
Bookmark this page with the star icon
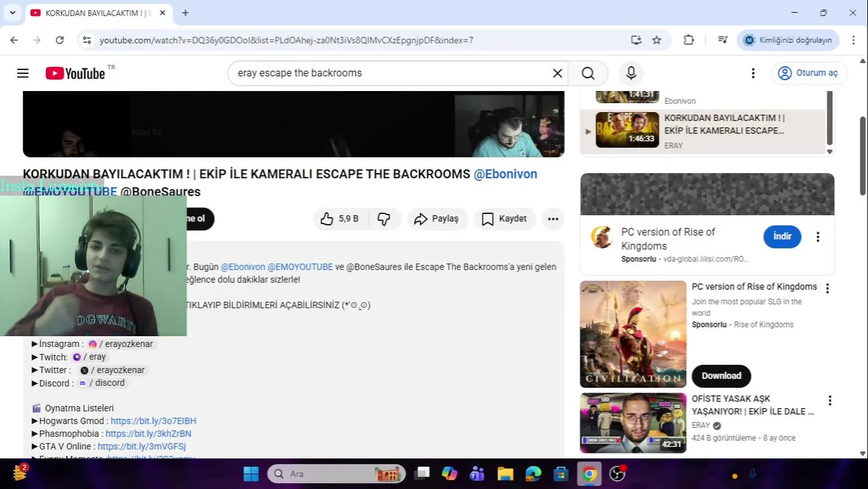[657, 40]
